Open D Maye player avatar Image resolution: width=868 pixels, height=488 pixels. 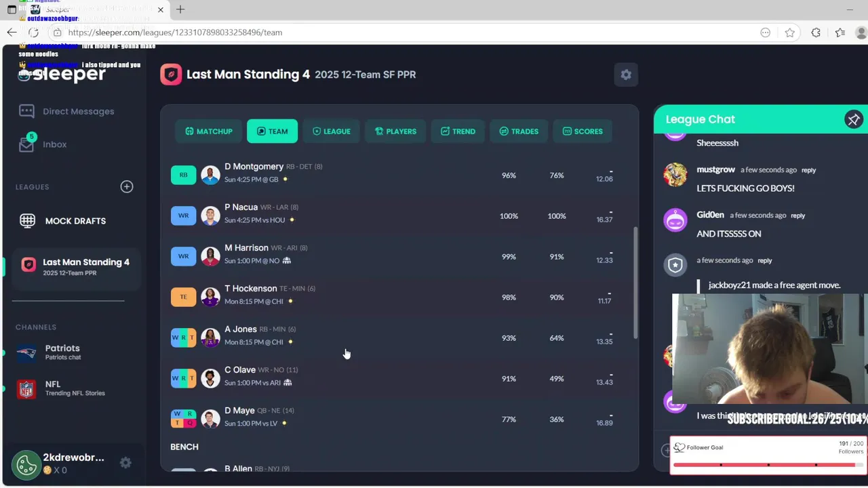click(210, 419)
